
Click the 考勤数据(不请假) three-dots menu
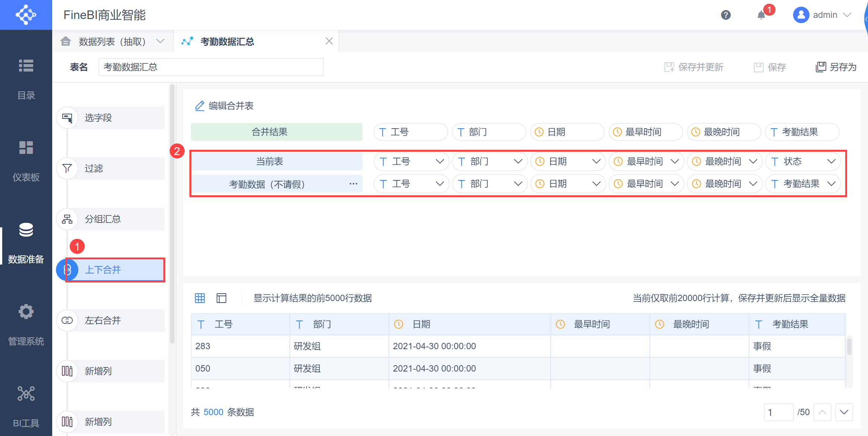[353, 184]
